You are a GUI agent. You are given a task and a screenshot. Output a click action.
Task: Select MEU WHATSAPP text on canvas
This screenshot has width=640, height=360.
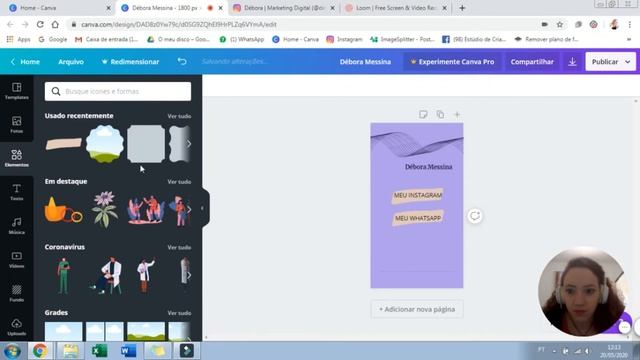[x=418, y=218]
